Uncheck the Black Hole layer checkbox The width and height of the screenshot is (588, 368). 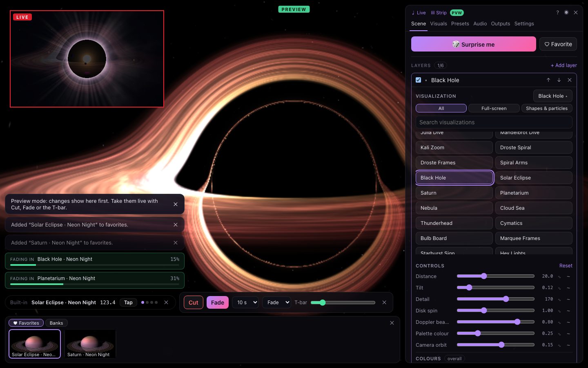click(418, 80)
